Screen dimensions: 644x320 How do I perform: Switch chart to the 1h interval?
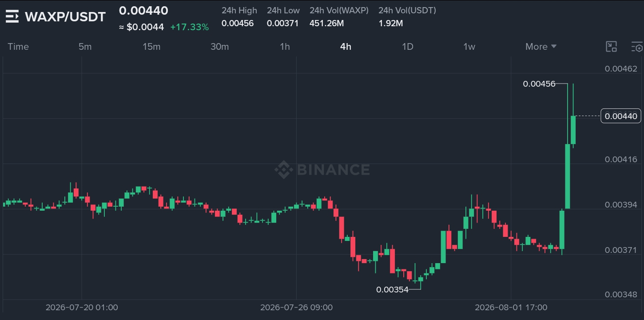click(285, 47)
